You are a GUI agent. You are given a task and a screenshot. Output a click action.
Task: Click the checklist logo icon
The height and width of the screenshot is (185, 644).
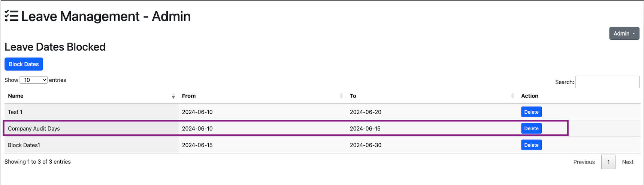pos(11,16)
